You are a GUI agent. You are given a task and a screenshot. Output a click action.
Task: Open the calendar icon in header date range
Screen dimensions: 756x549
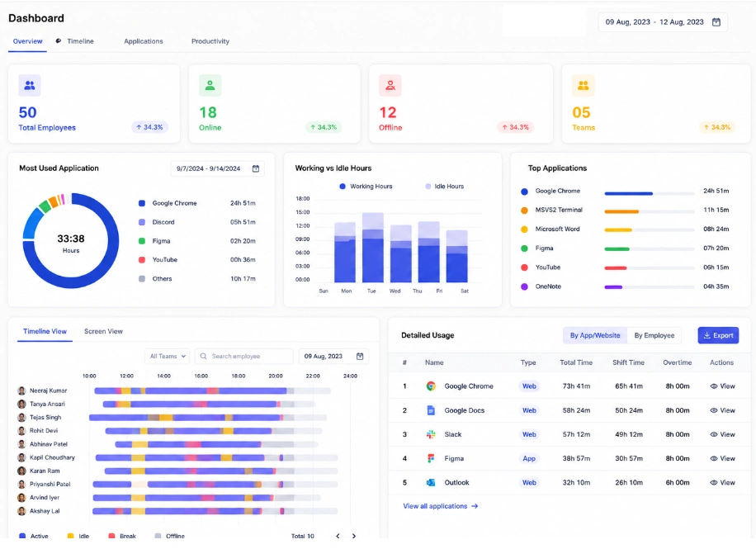[716, 22]
